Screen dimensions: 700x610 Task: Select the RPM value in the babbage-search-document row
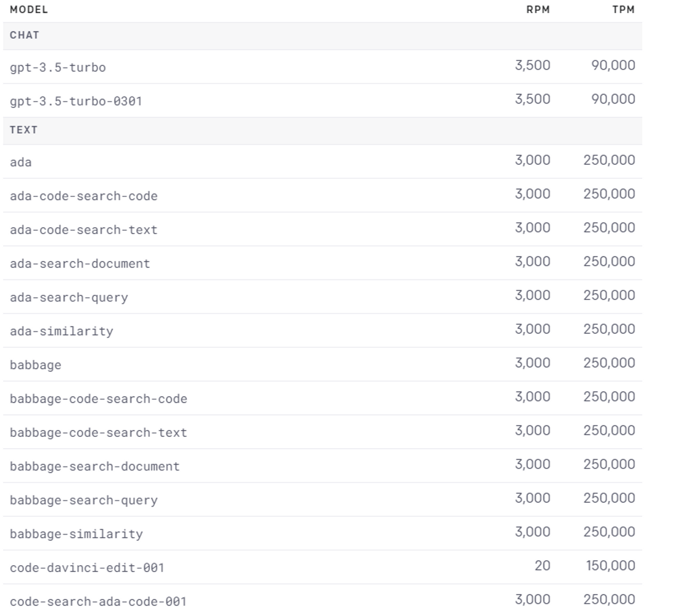point(533,465)
